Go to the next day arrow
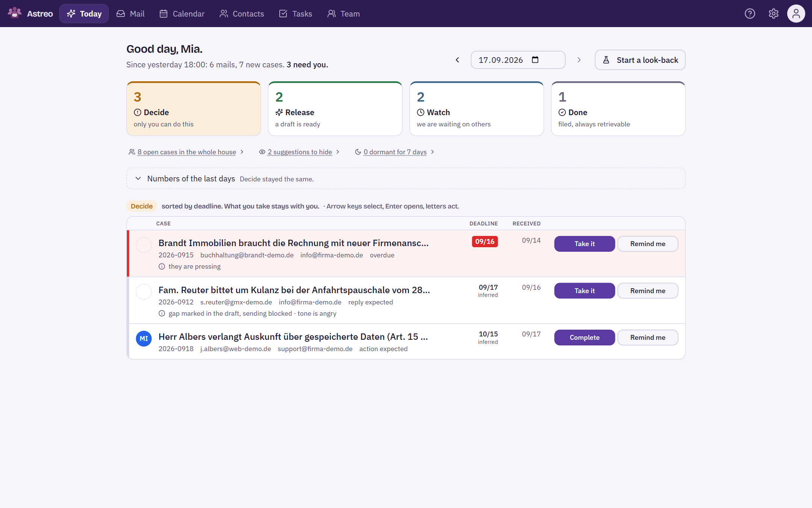Viewport: 812px width, 508px height. click(x=579, y=60)
